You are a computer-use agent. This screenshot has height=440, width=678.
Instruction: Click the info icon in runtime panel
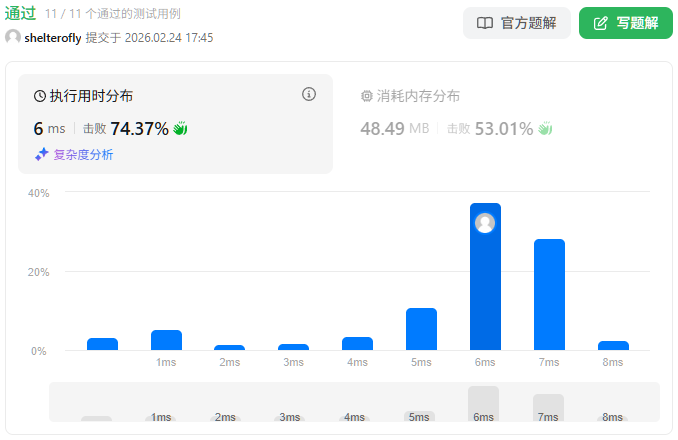(x=309, y=94)
